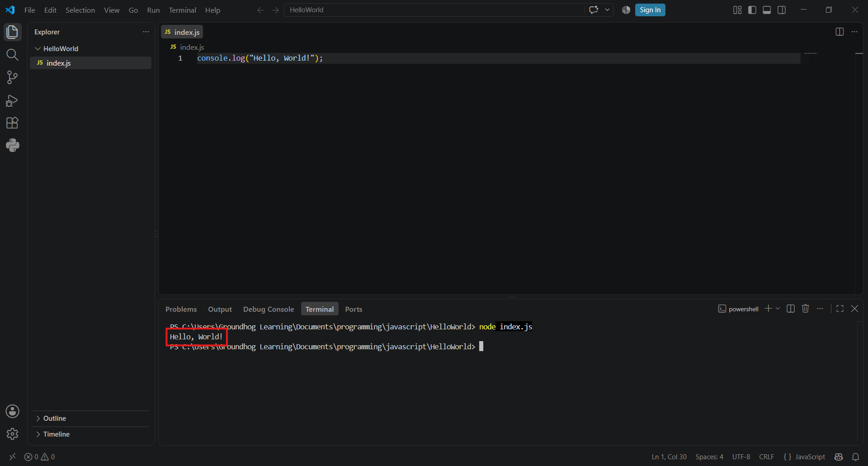The width and height of the screenshot is (868, 466).
Task: Split the editor to the right
Action: pyautogui.click(x=840, y=32)
